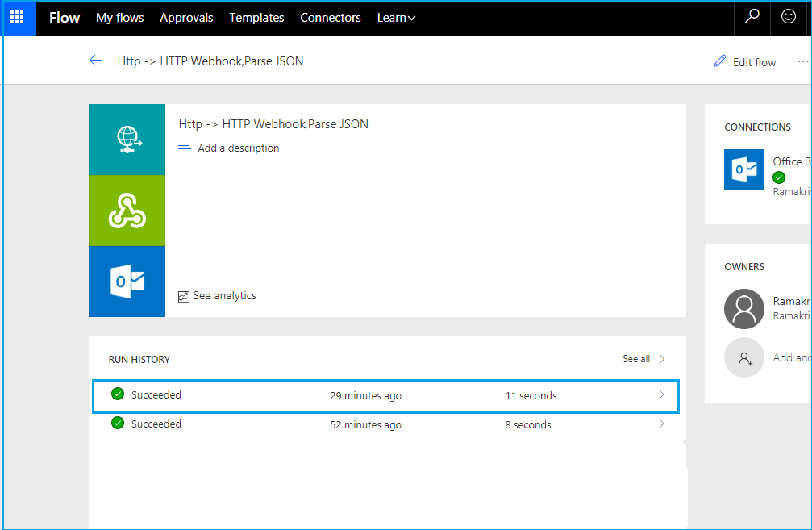Click the Edit flow pencil icon
The image size is (812, 530).
pos(719,61)
